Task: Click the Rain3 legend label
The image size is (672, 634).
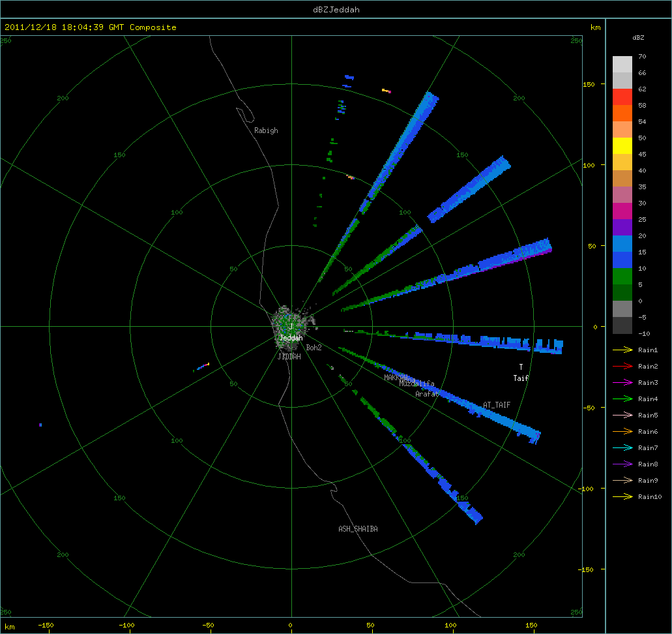Action: (x=648, y=383)
